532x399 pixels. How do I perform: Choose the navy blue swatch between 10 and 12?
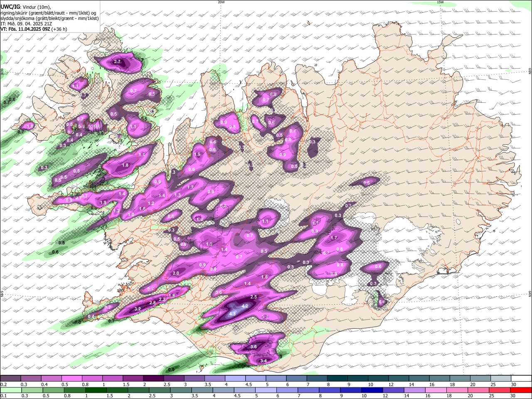[x=372, y=390]
